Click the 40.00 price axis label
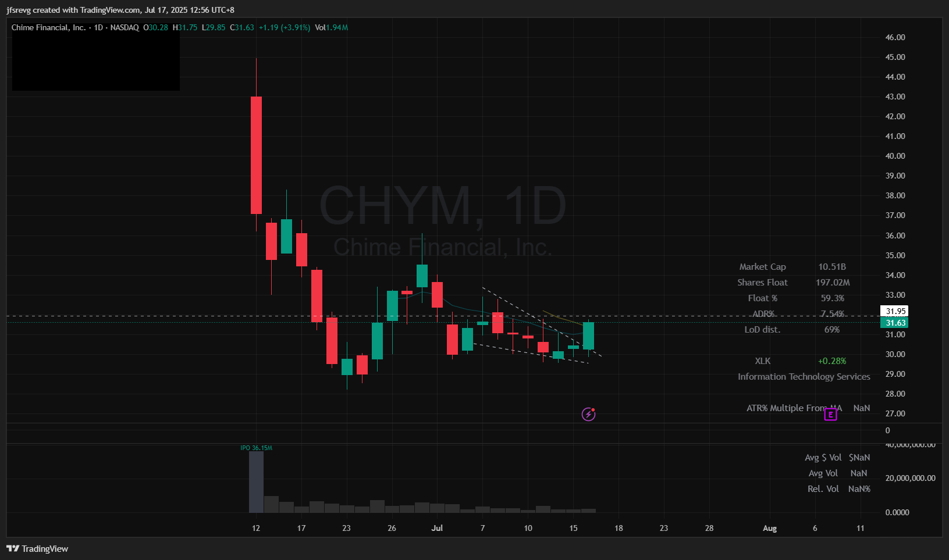 pos(895,156)
